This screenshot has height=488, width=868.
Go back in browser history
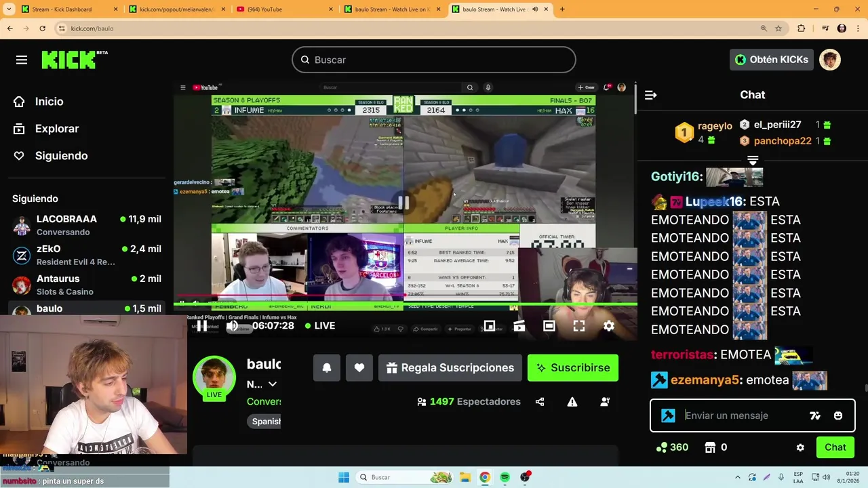[x=9, y=28]
